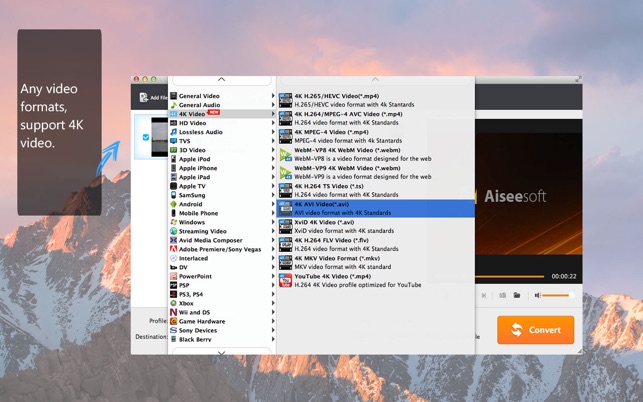643x402 pixels.
Task: Expand the PS3, PS4 submenu arrow
Action: click(x=273, y=294)
